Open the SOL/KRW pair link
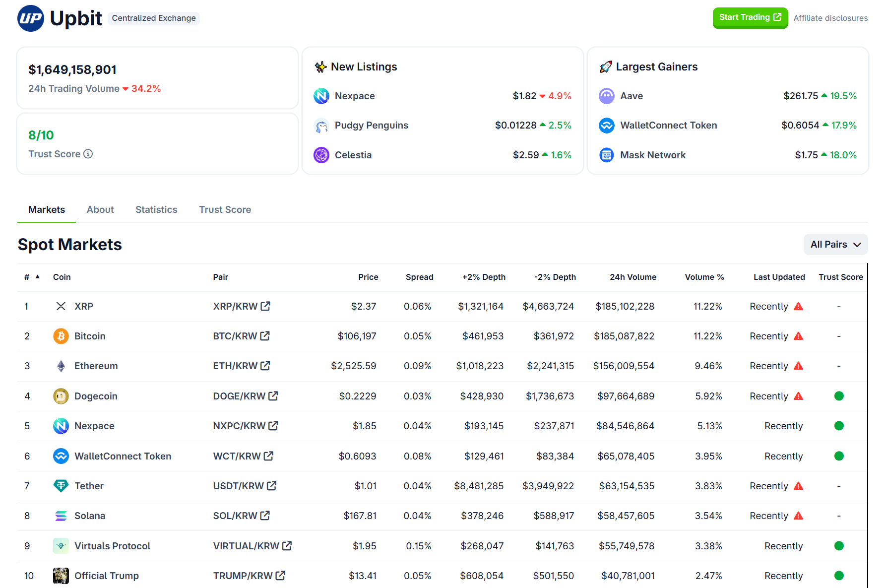The width and height of the screenshot is (885, 588). tap(241, 516)
